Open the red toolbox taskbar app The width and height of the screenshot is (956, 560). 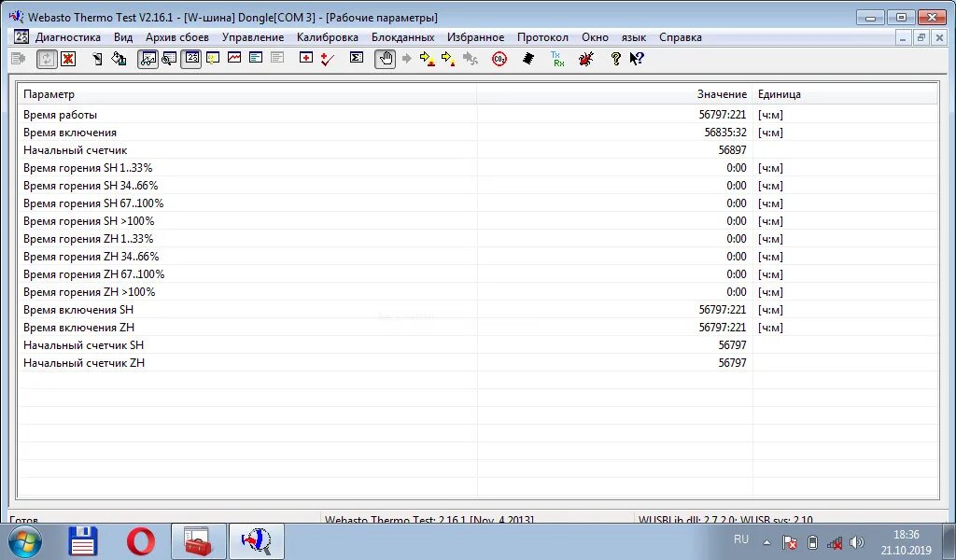(198, 541)
